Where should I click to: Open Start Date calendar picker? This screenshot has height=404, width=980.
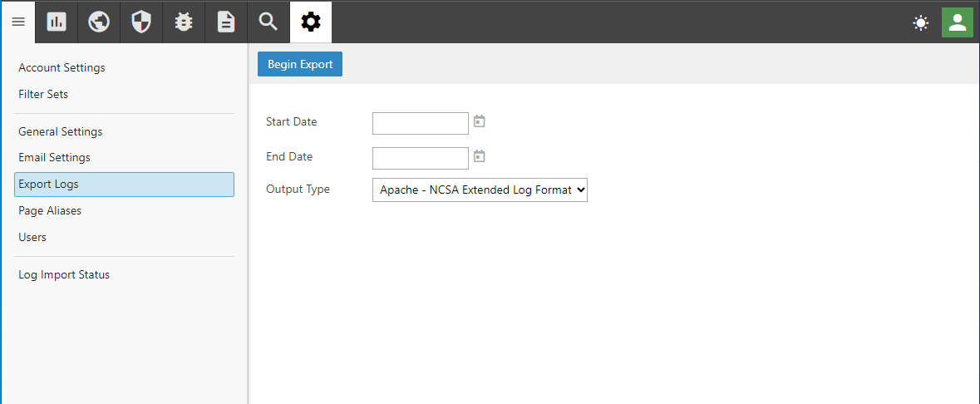click(480, 121)
